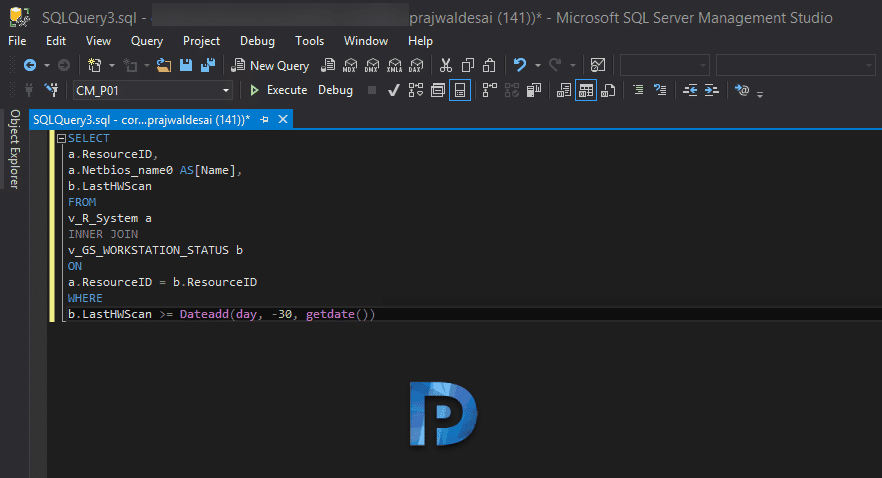Click the Copy icon
The height and width of the screenshot is (478, 882).
(x=467, y=66)
